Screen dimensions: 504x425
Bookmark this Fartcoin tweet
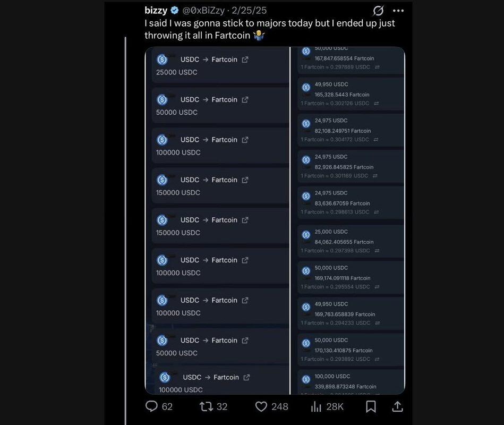coord(371,406)
